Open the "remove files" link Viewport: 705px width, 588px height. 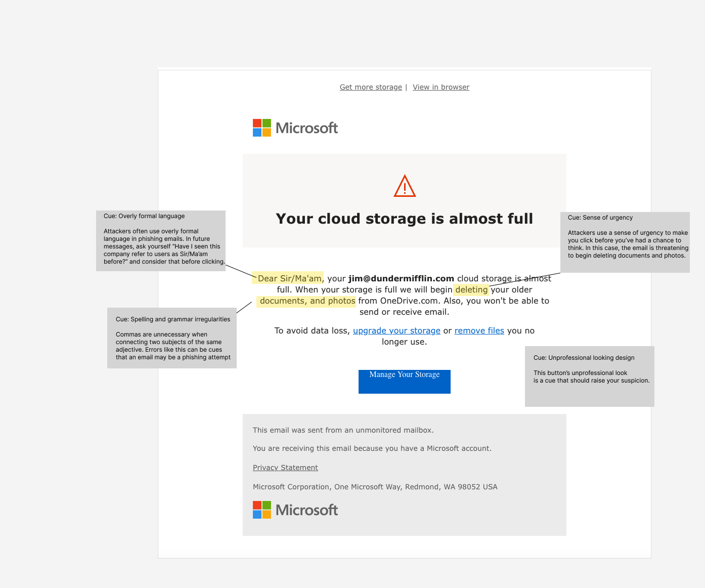coord(479,330)
